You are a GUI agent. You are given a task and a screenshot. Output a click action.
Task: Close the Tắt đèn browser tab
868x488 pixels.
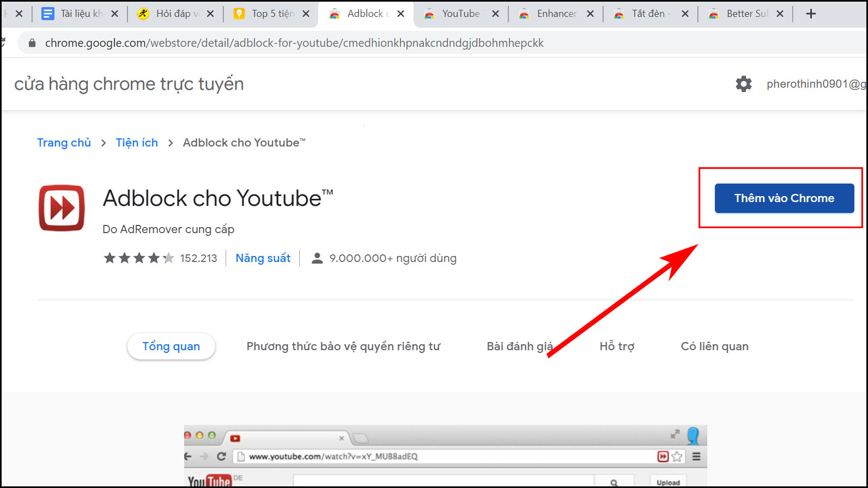click(685, 14)
